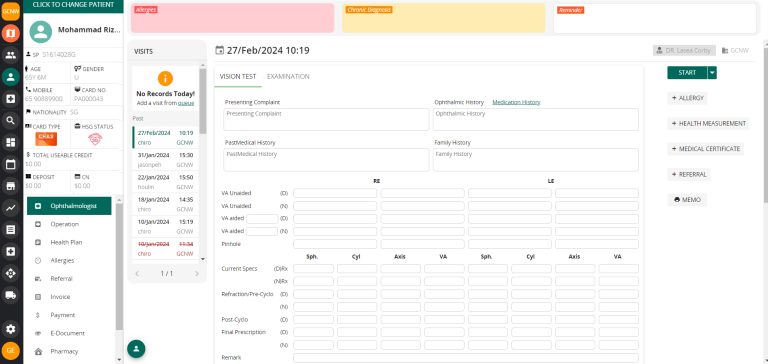Select struck-through visit 10/Jan/2024 11:34

click(166, 248)
